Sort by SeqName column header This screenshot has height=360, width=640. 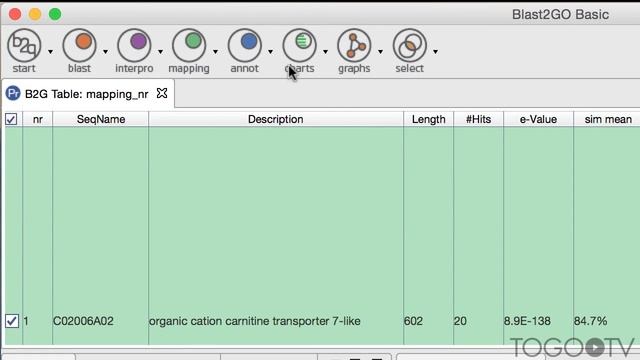coord(101,119)
